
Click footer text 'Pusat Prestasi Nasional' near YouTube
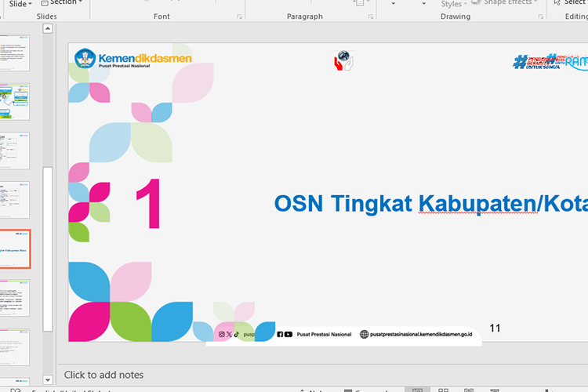324,334
